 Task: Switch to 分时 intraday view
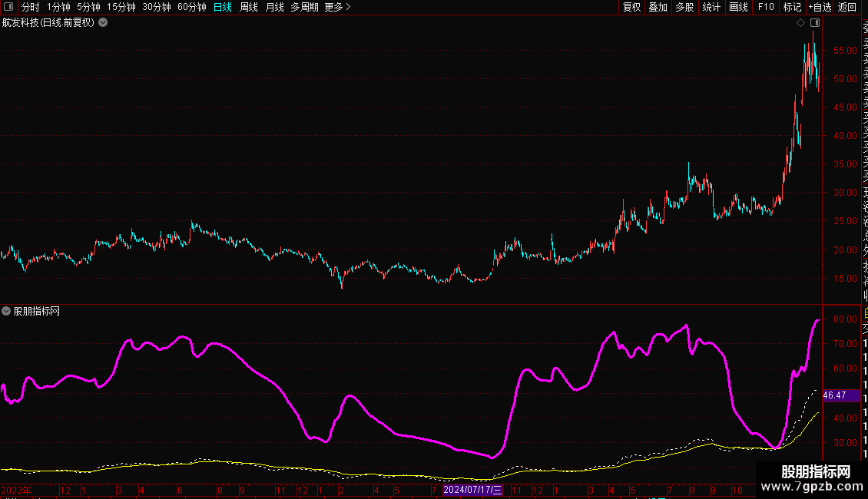point(31,7)
